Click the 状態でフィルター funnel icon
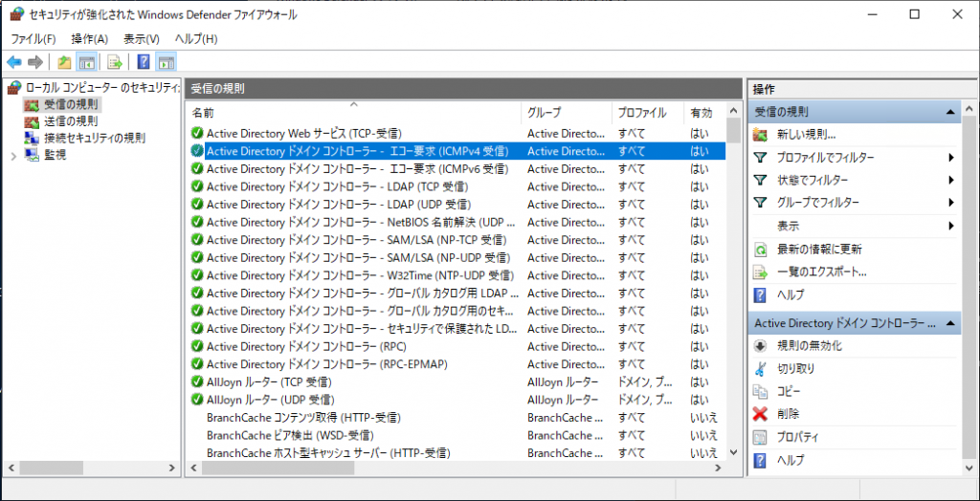This screenshot has width=980, height=501. tap(760, 180)
